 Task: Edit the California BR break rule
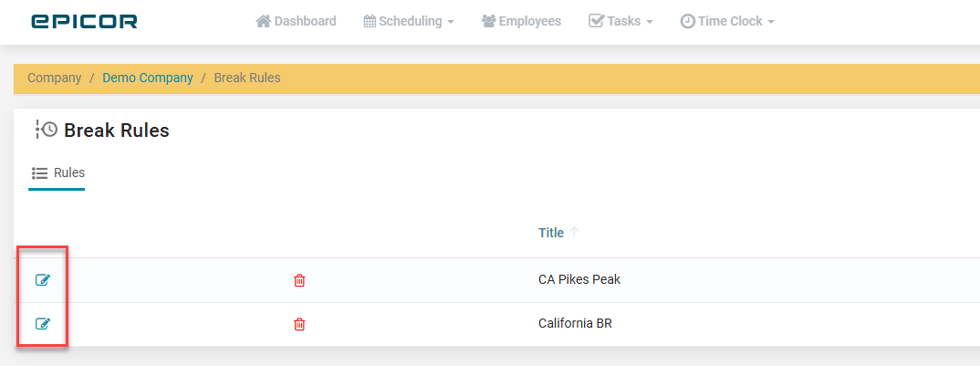click(x=42, y=324)
